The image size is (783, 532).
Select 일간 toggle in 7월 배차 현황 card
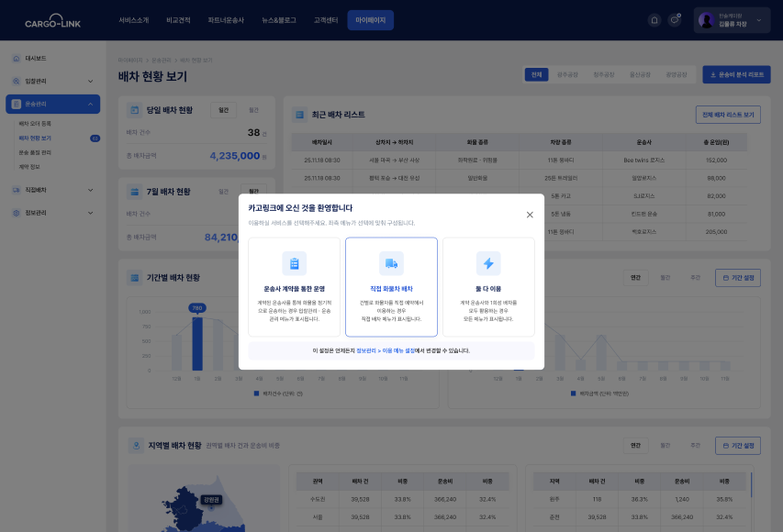tap(224, 192)
